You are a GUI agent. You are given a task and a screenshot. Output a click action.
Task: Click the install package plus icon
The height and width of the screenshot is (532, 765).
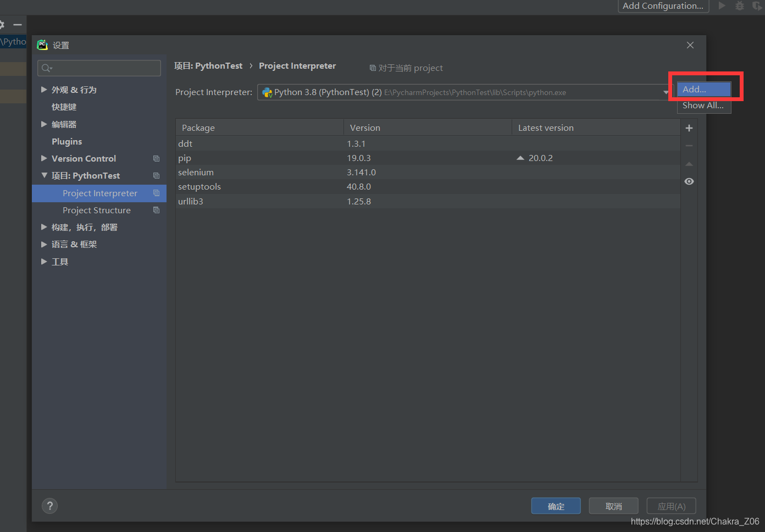[689, 128]
